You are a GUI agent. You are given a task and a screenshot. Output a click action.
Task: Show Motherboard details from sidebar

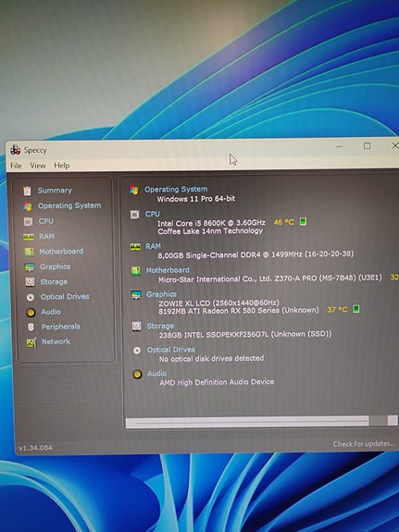point(61,252)
